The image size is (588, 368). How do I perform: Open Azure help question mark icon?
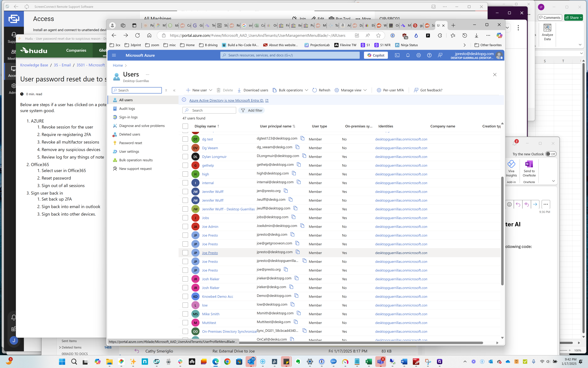[x=429, y=55]
